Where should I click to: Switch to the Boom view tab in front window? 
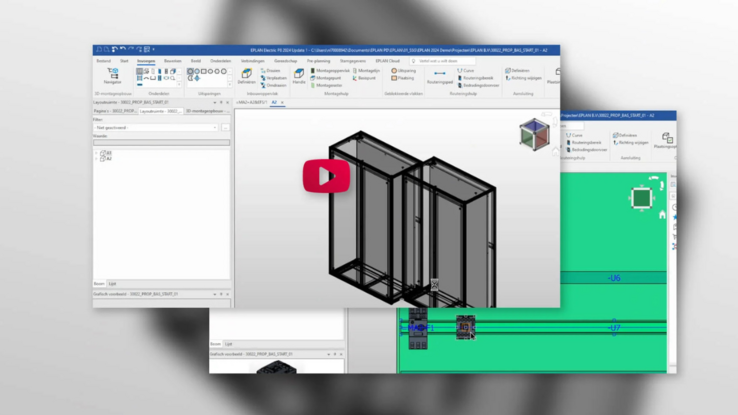99,284
